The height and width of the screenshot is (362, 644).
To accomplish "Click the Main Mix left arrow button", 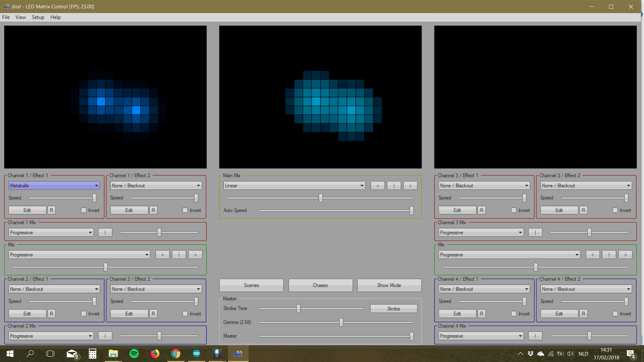I will click(377, 186).
